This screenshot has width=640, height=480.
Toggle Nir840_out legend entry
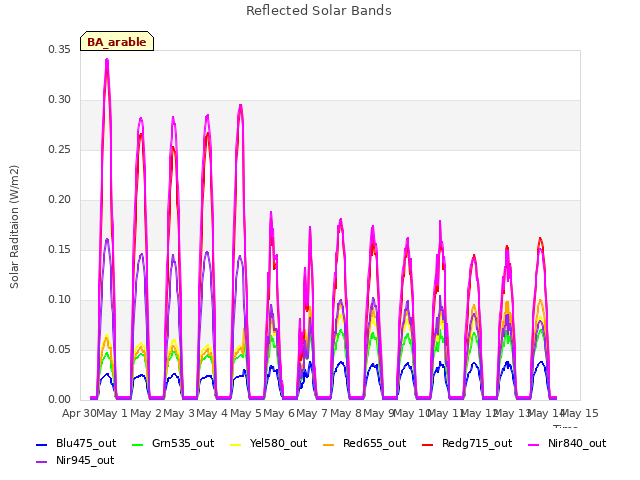click(567, 443)
